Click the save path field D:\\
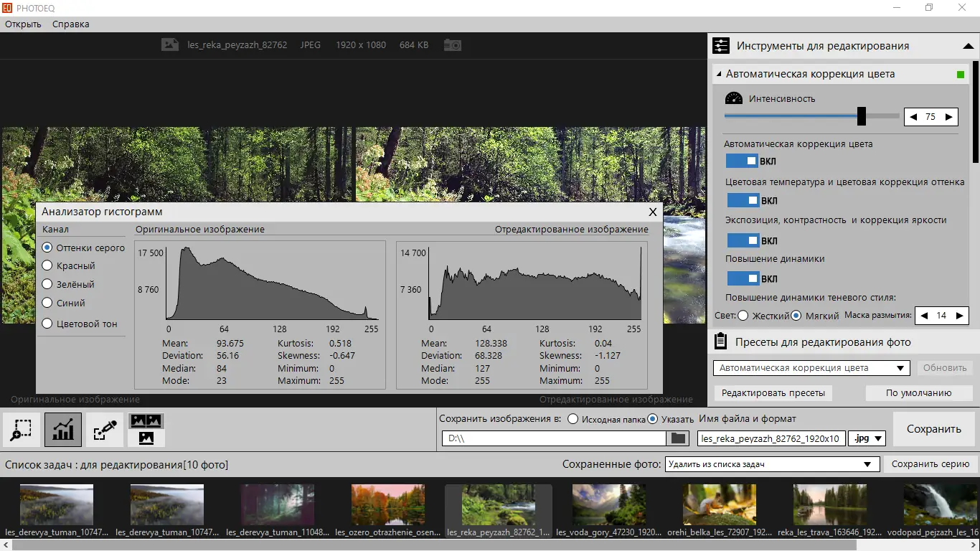The height and width of the screenshot is (551, 980). [x=554, y=438]
